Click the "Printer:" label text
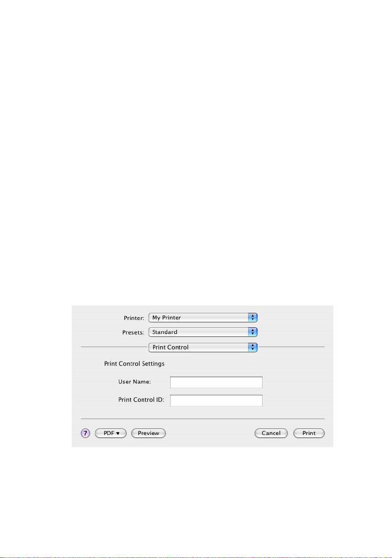Viewport: 392px width, 558px height. [x=134, y=318]
